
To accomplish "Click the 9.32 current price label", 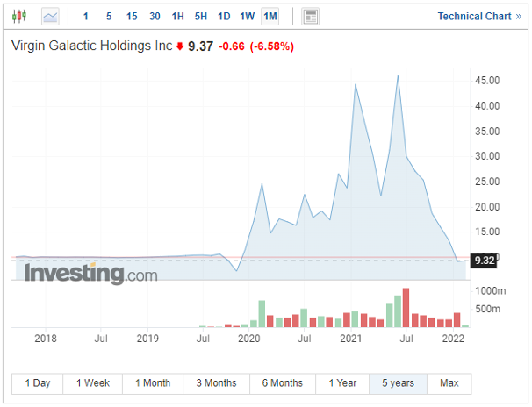I will [x=485, y=261].
